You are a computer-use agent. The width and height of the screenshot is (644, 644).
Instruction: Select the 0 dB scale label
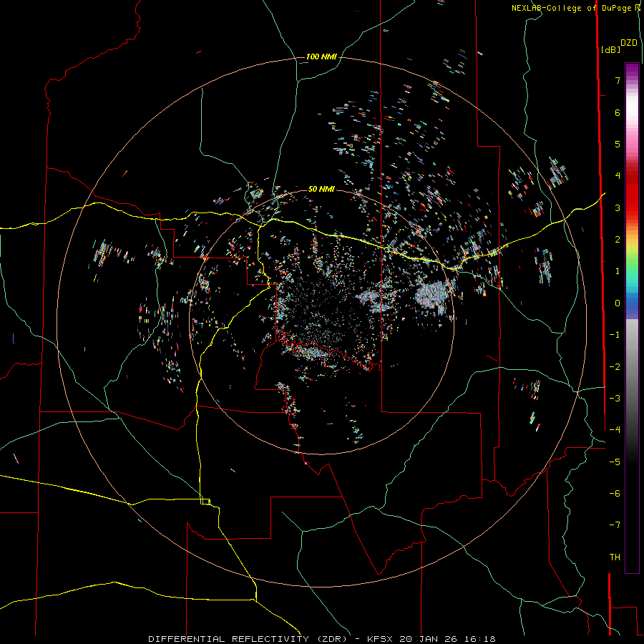click(618, 303)
